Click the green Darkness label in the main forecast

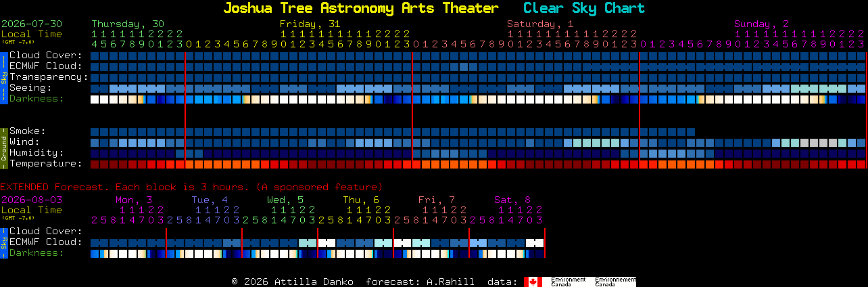tap(37, 99)
